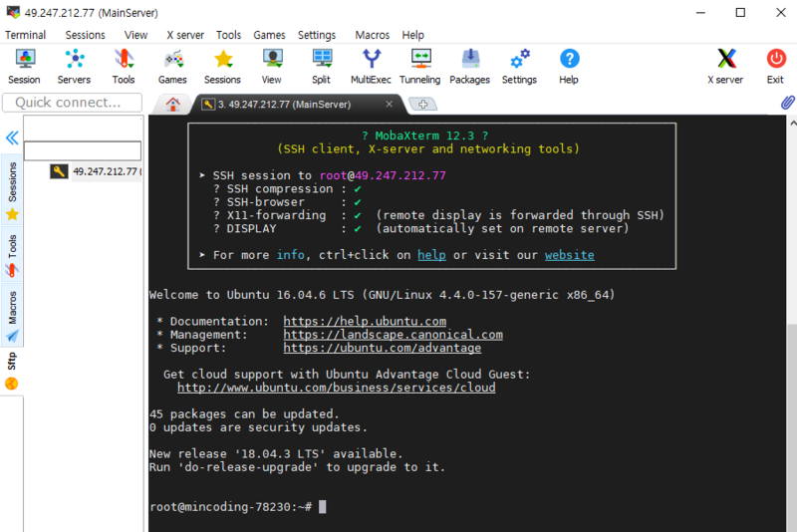Open the Sessions star icon in toolbar
This screenshot has width=797, height=532.
point(222,66)
